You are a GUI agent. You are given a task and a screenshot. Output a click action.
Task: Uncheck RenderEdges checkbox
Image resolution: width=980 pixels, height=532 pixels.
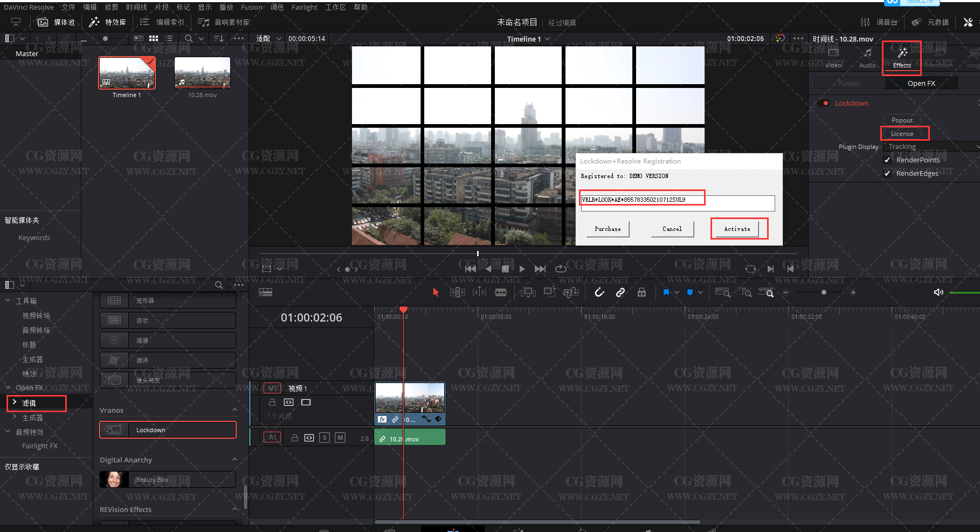[887, 173]
